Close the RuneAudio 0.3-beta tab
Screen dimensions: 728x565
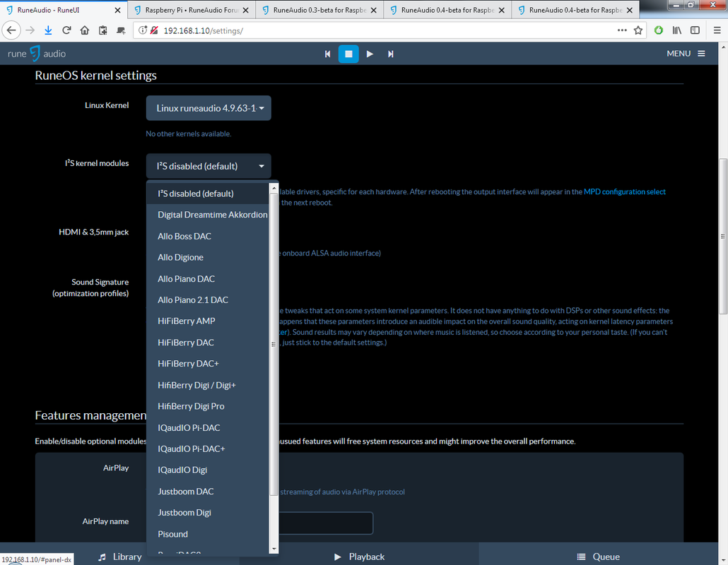pyautogui.click(x=373, y=10)
